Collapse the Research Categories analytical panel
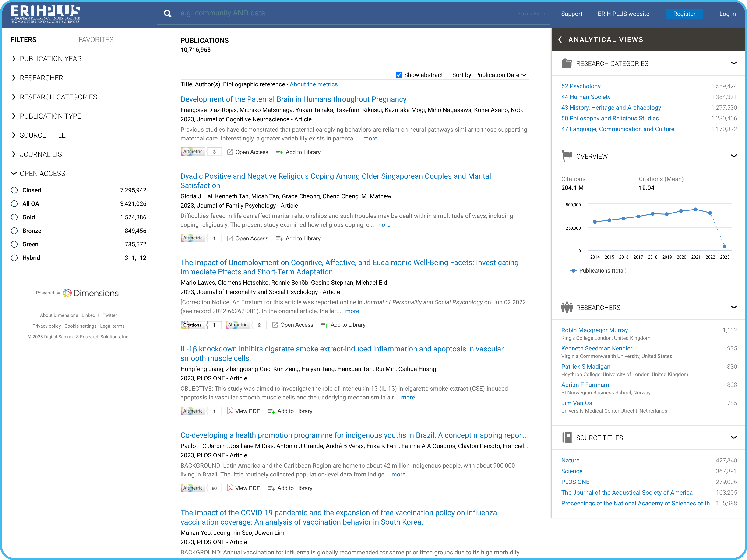 point(733,63)
